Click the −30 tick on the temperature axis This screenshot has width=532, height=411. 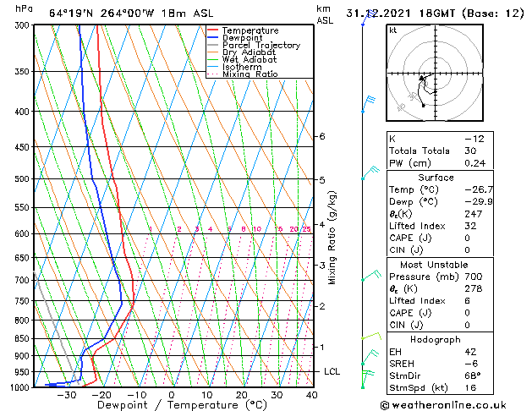(67, 395)
